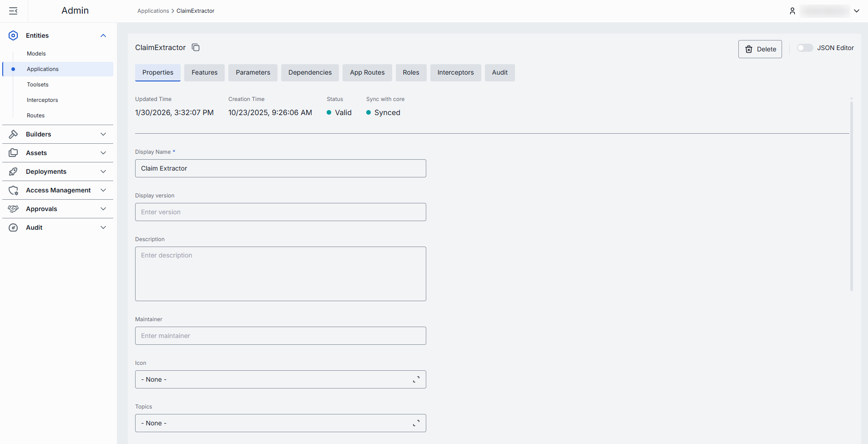
Task: Enable the JSON Editor toggle
Action: point(804,48)
